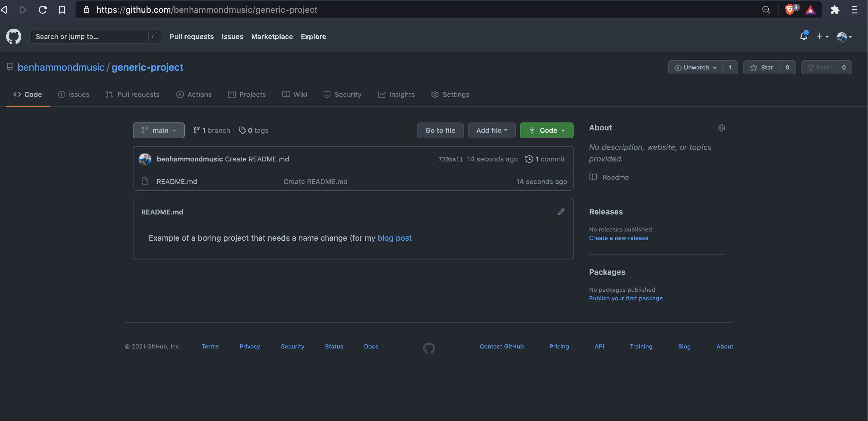Open the browser extensions puzzle icon
The width and height of the screenshot is (868, 421).
click(x=835, y=10)
